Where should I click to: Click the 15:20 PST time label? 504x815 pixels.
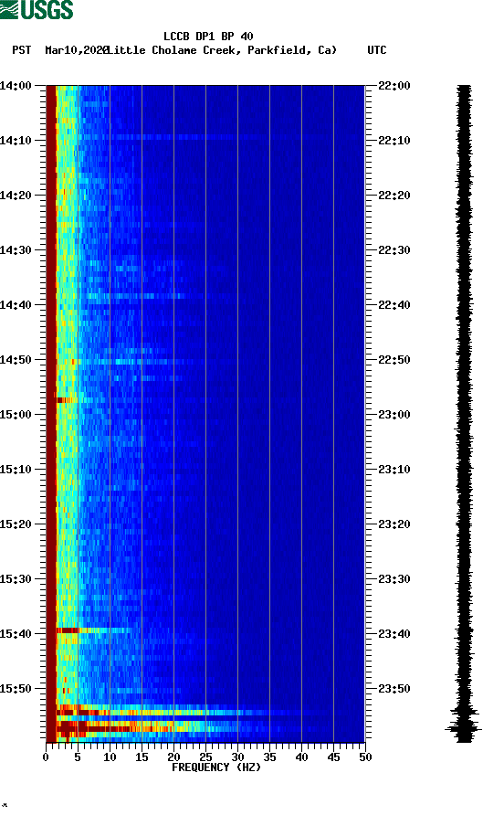pyautogui.click(x=16, y=524)
